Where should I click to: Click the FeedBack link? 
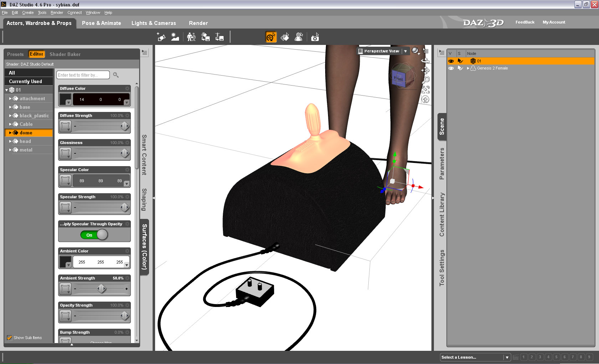[x=525, y=22]
